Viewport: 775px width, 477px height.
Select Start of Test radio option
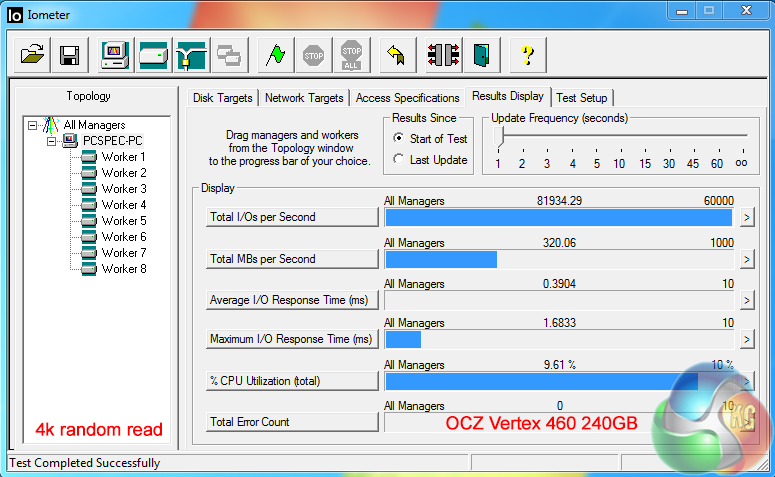point(398,138)
